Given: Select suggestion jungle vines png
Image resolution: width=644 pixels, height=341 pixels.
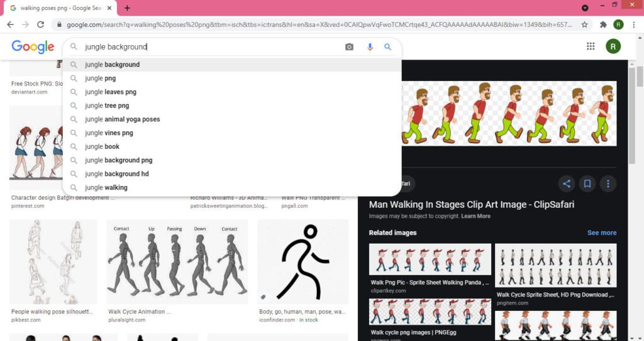Looking at the screenshot, I should (232, 133).
